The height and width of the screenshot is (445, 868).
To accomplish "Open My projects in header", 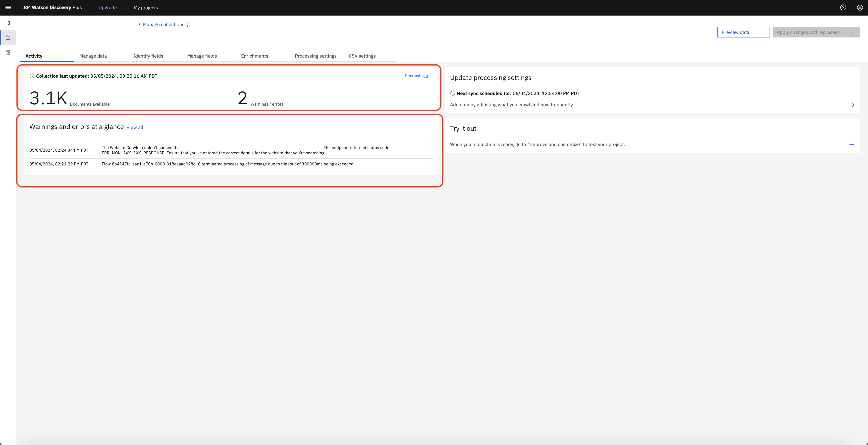I will pos(146,8).
